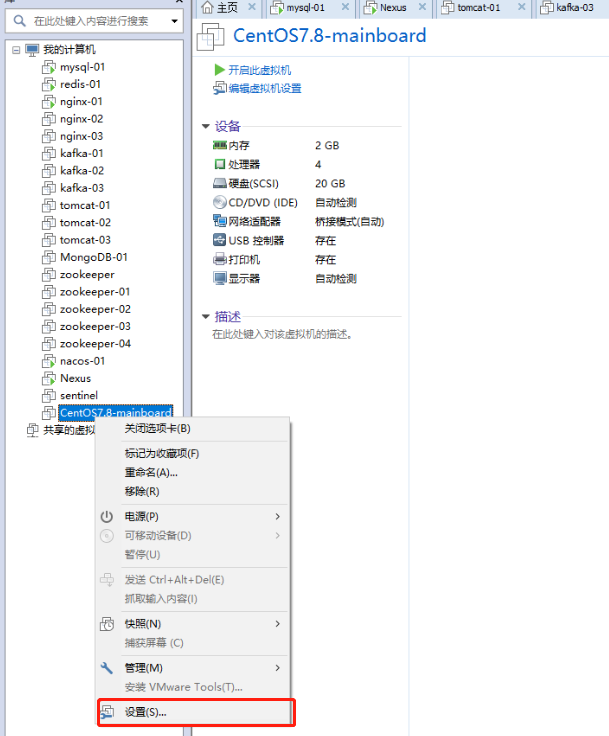Select zookeeper-04 in the library tree
Screen dimensions: 609x736
[x=95, y=344]
